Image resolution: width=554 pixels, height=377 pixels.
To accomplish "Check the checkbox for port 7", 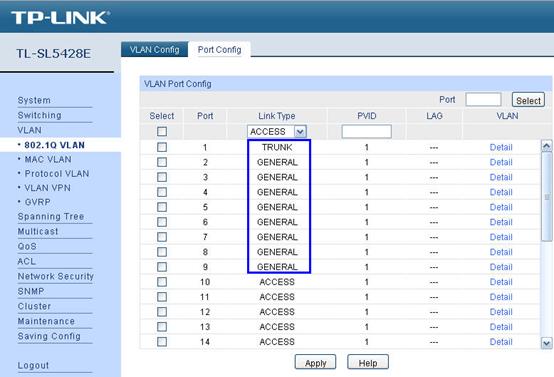I will 162,237.
